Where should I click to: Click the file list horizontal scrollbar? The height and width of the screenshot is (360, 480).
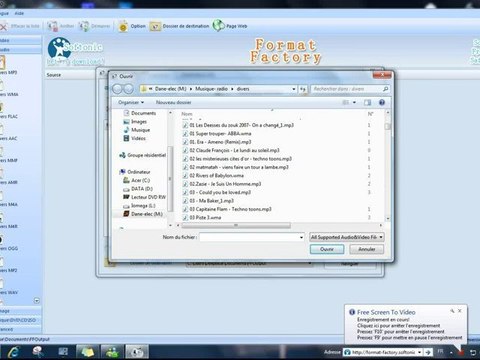coord(236,226)
